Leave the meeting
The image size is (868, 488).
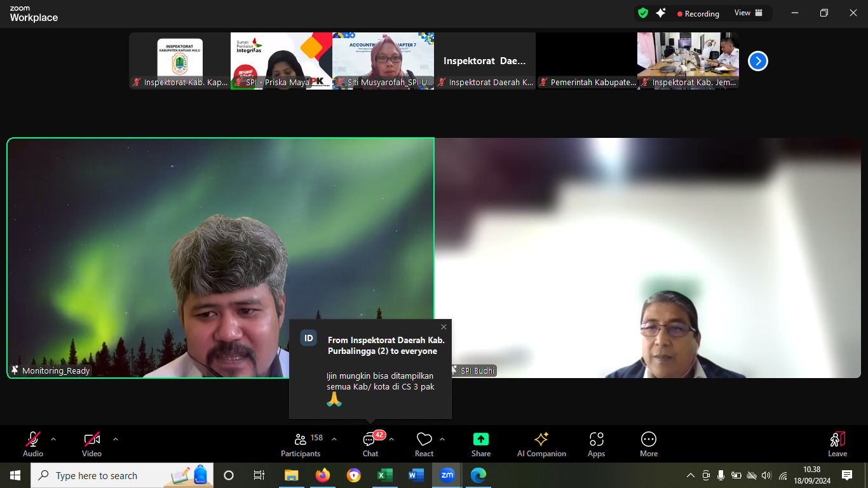tap(837, 444)
